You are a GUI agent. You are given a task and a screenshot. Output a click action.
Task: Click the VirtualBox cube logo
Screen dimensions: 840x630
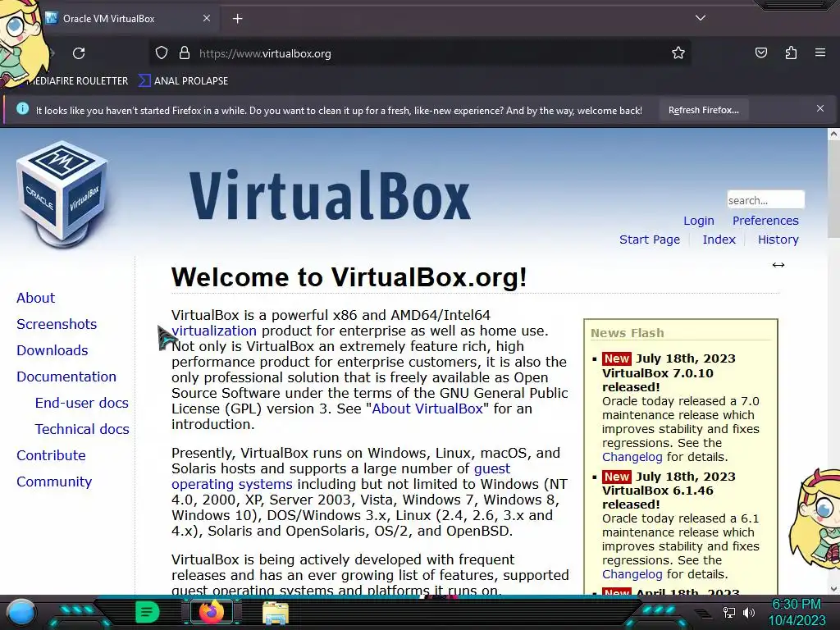pos(62,194)
